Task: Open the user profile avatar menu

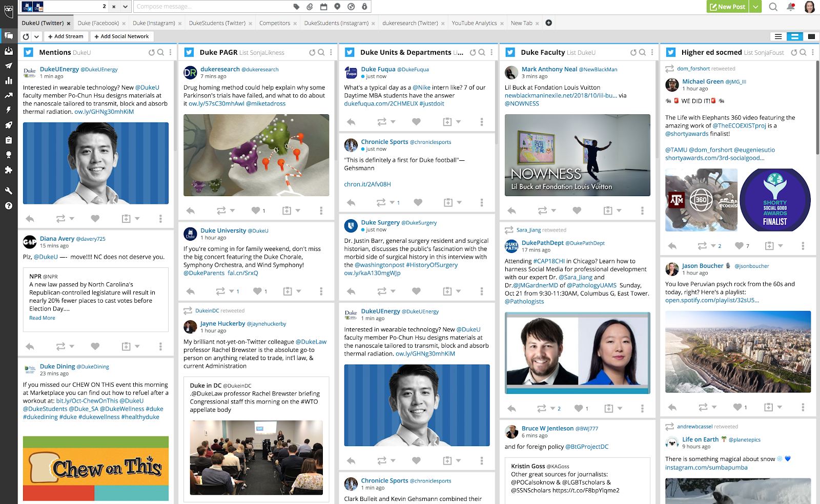Action: [x=810, y=7]
